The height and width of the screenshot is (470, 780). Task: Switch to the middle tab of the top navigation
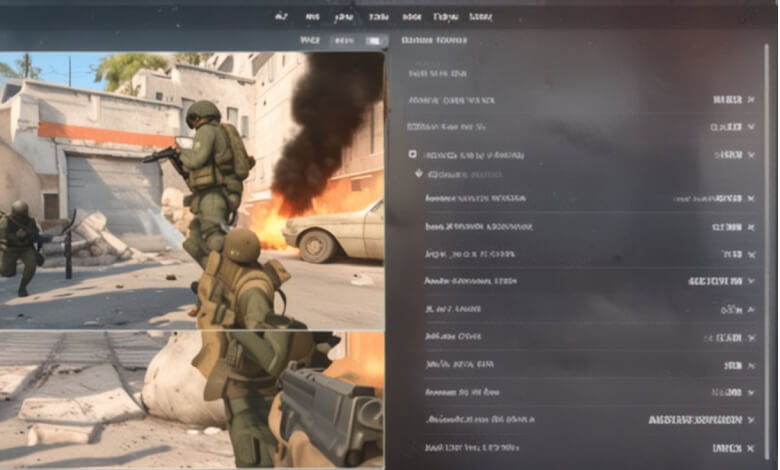click(x=378, y=17)
